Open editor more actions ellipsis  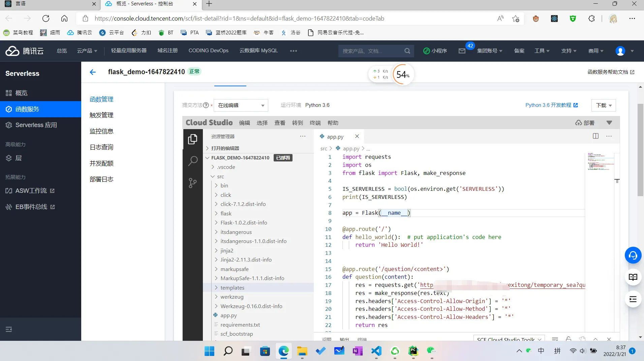609,136
